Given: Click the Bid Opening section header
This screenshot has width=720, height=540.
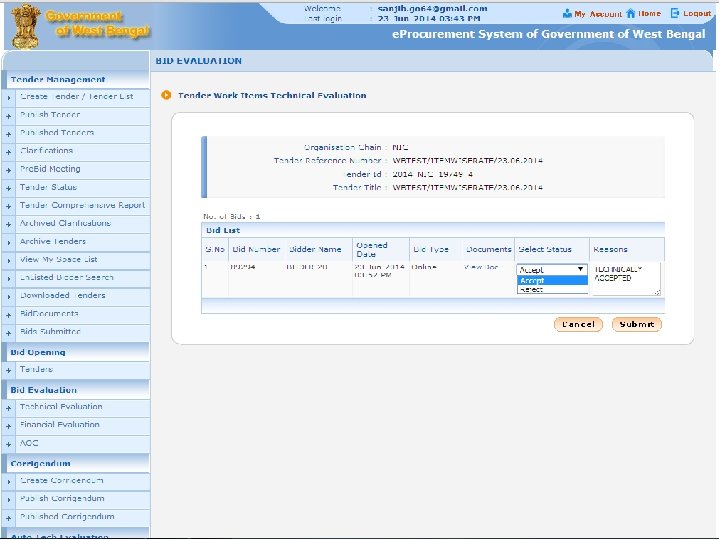Looking at the screenshot, I should point(76,352).
